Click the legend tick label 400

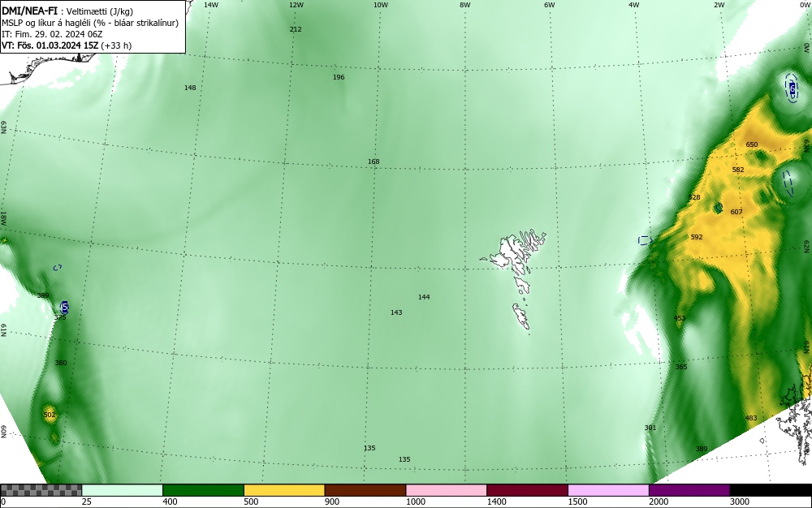171,502
